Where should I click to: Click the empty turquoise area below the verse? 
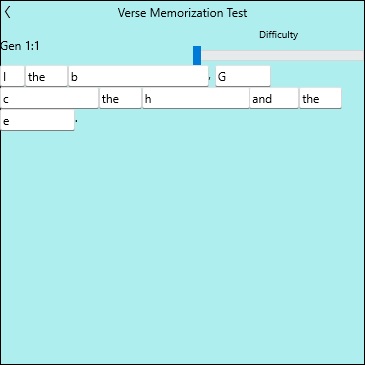point(182,247)
